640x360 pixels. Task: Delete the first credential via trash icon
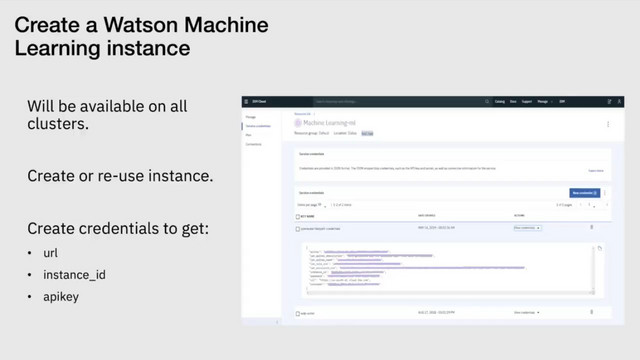tap(592, 227)
